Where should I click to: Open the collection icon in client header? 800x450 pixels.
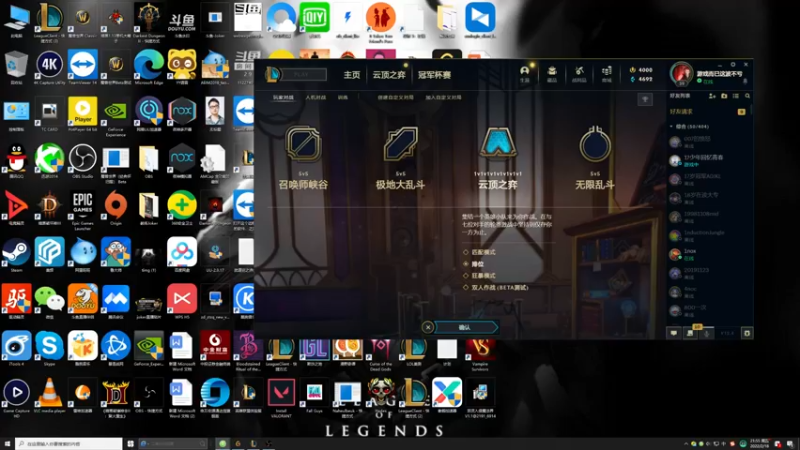(552, 74)
